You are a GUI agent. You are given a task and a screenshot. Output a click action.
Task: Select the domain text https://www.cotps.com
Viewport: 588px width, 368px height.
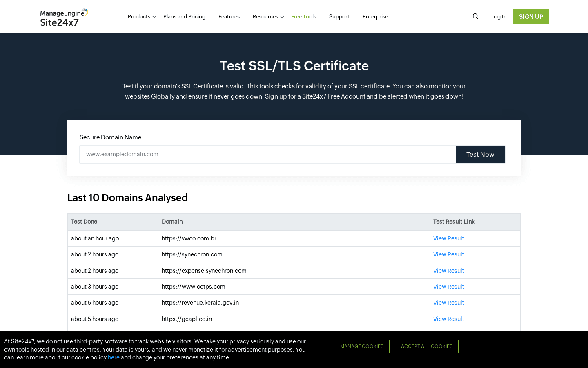pos(194,287)
